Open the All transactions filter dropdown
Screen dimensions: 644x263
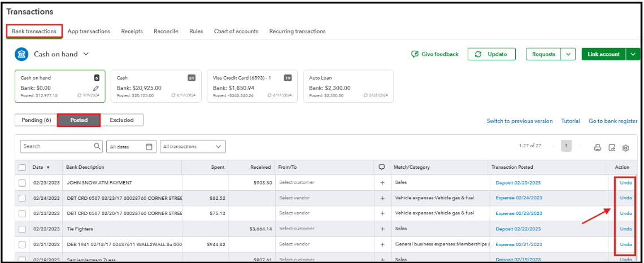193,147
